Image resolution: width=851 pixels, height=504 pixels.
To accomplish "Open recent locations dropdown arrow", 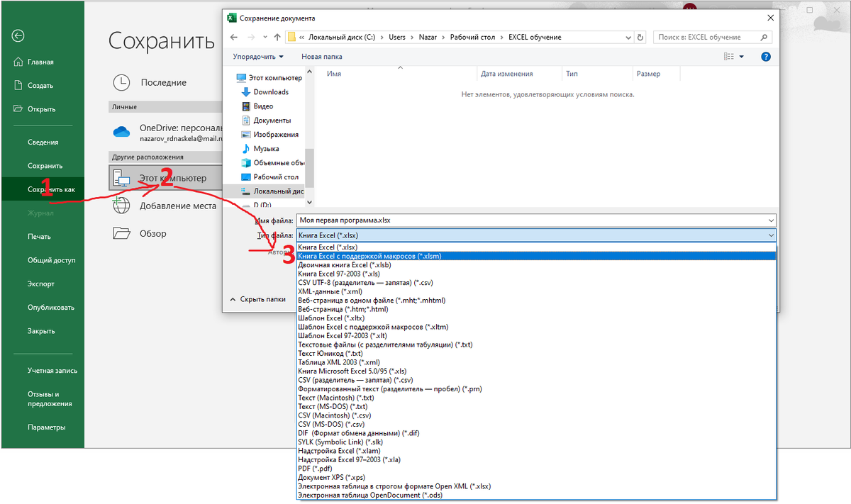I will click(x=265, y=38).
